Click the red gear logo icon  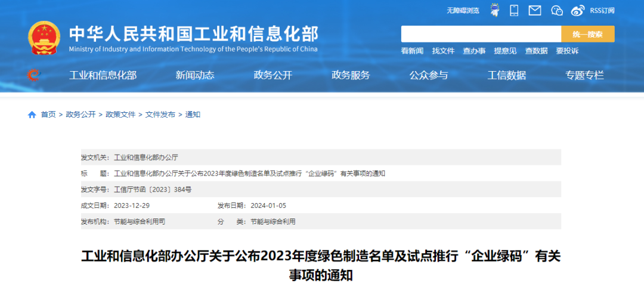coord(33,75)
